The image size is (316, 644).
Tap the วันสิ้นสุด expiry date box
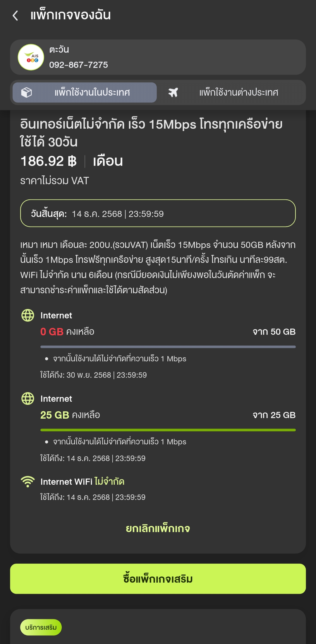pyautogui.click(x=158, y=213)
